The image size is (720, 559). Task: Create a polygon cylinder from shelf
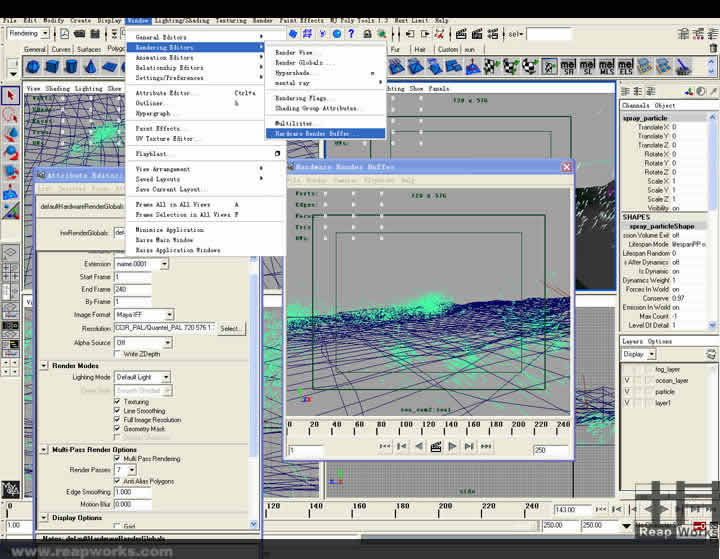pyautogui.click(x=72, y=67)
